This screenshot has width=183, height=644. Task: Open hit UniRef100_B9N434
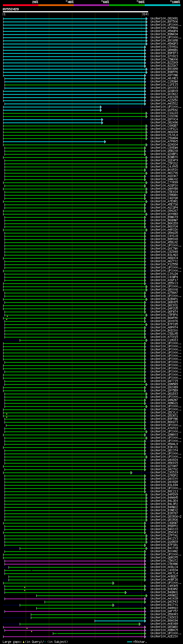pyautogui.click(x=164, y=34)
